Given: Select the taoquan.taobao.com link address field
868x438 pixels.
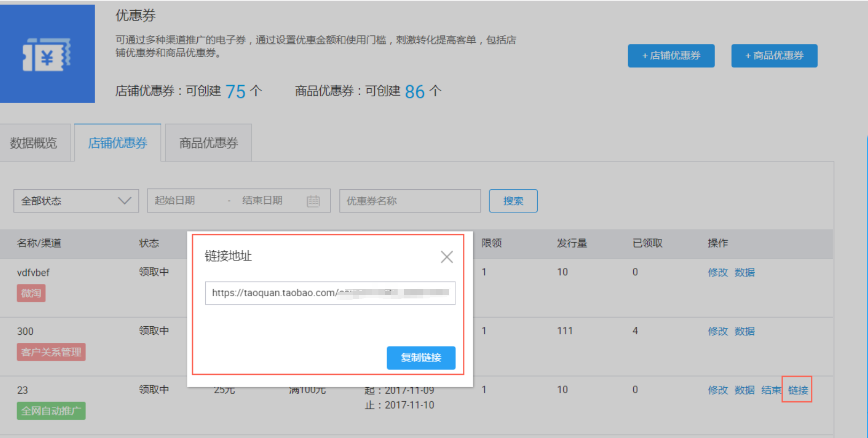Looking at the screenshot, I should tap(330, 293).
